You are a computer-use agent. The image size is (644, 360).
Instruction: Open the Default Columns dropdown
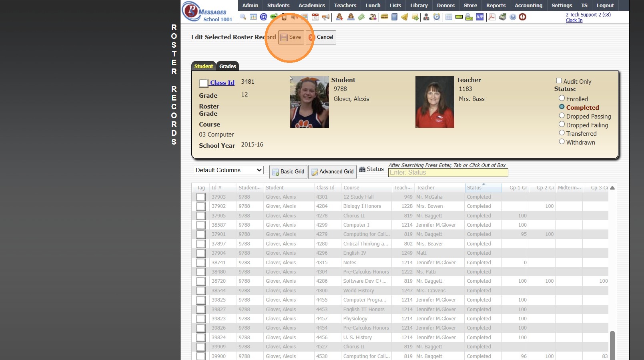click(x=229, y=170)
